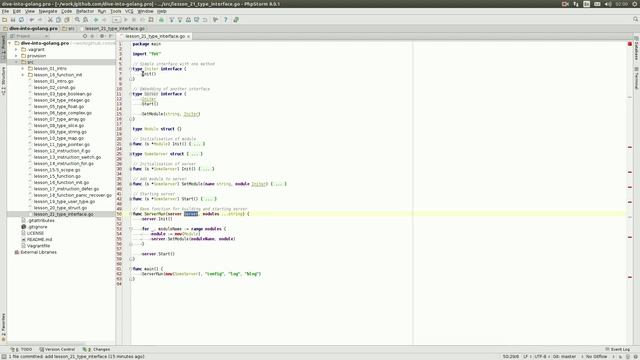Toggle tool windows button in bottom-left corner
640x360 pixels.
tap(3, 356)
